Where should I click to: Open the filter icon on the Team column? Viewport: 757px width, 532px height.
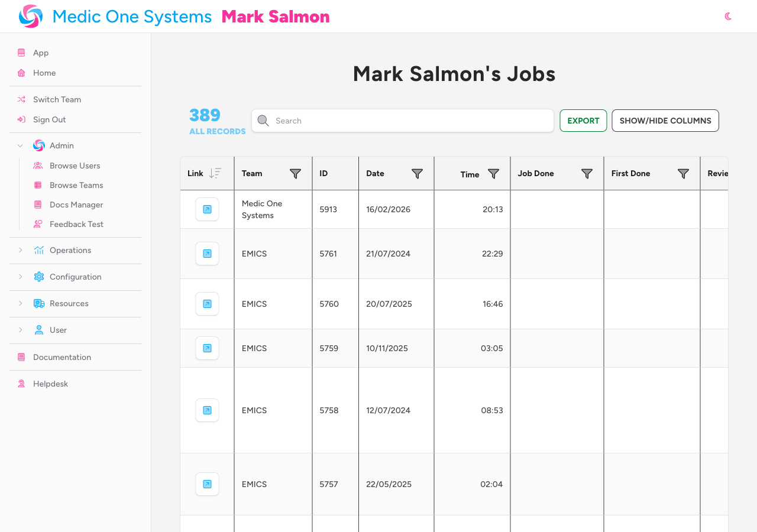(x=295, y=174)
